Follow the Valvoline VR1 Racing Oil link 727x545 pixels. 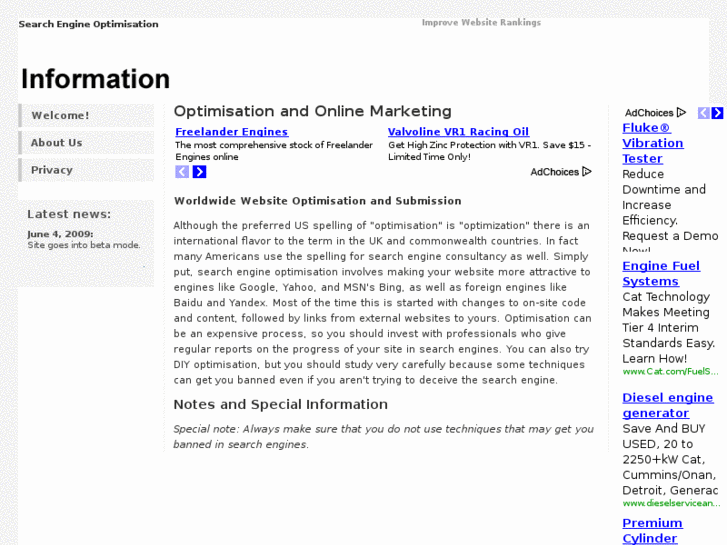point(459,132)
